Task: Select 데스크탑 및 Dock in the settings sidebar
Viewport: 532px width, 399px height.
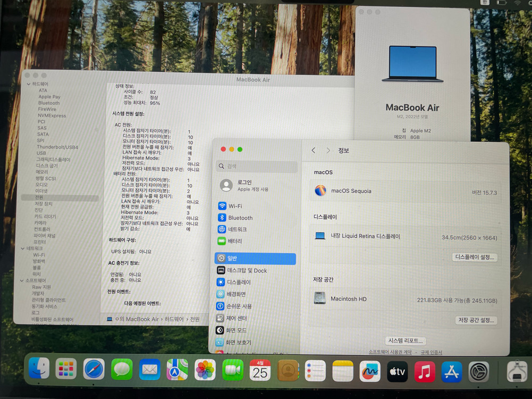Action: pos(247,270)
